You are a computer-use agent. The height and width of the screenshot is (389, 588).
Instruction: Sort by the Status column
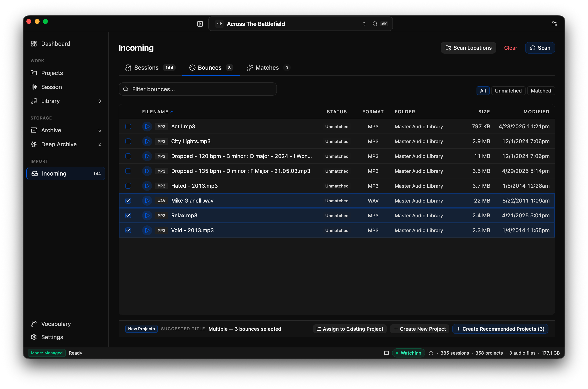336,112
